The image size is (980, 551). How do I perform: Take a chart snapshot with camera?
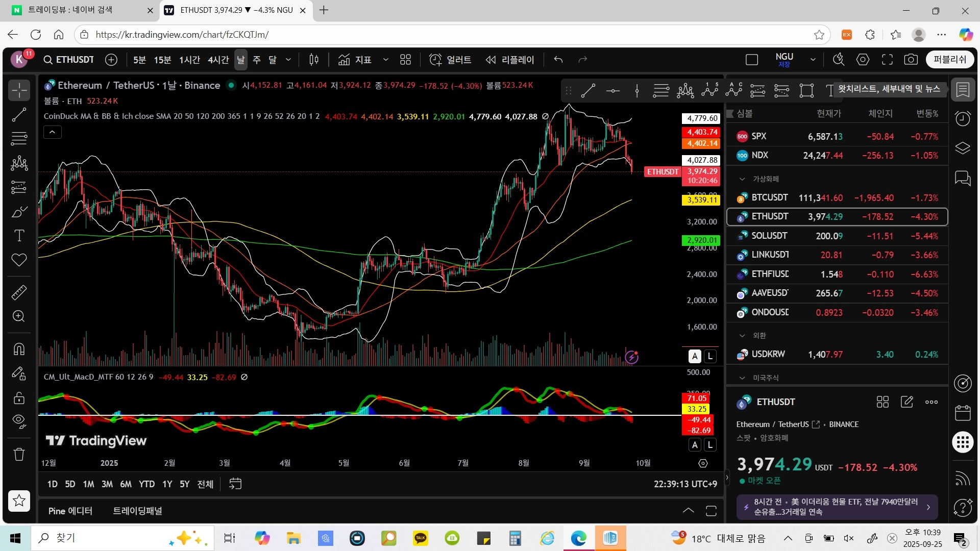click(x=911, y=60)
